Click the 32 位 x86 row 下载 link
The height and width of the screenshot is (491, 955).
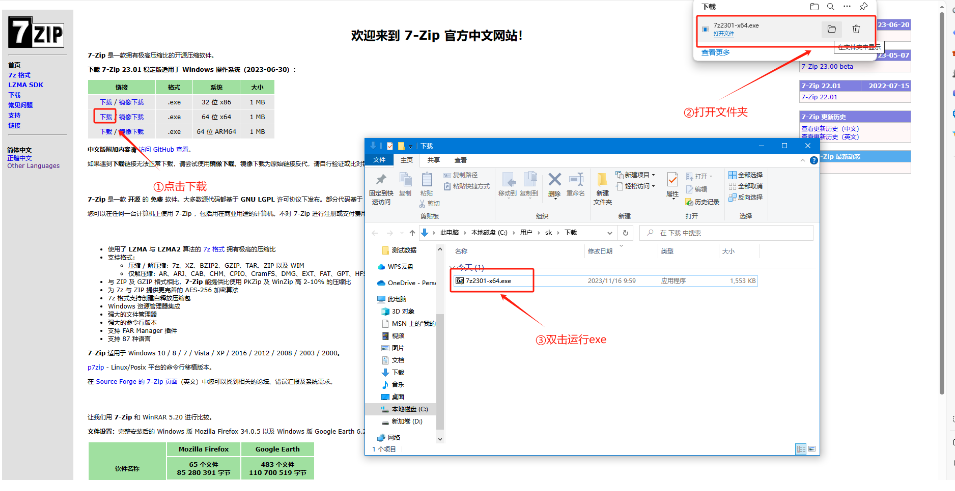click(x=106, y=102)
